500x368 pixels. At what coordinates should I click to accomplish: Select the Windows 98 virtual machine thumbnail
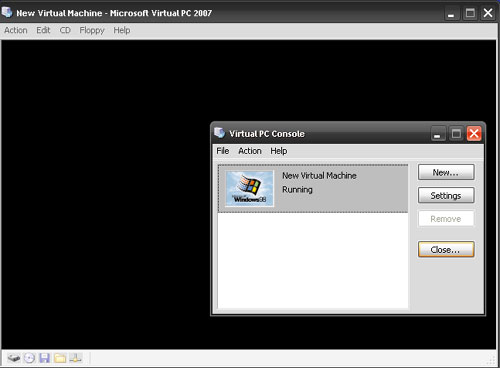(249, 188)
